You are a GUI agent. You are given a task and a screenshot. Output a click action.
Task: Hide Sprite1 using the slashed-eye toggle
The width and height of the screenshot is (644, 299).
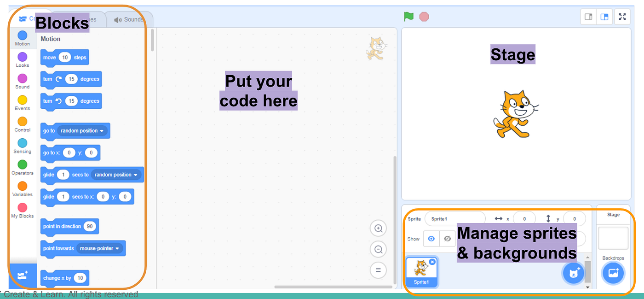pos(447,239)
